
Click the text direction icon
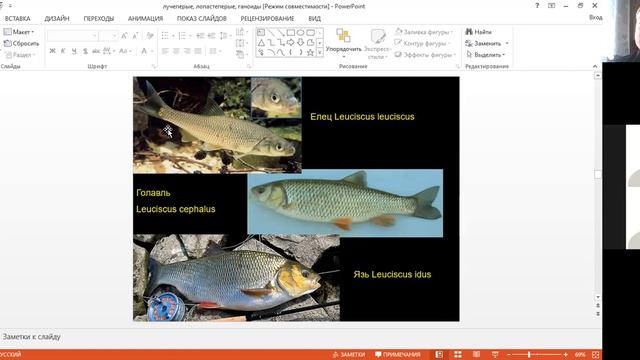pyautogui.click(x=241, y=32)
